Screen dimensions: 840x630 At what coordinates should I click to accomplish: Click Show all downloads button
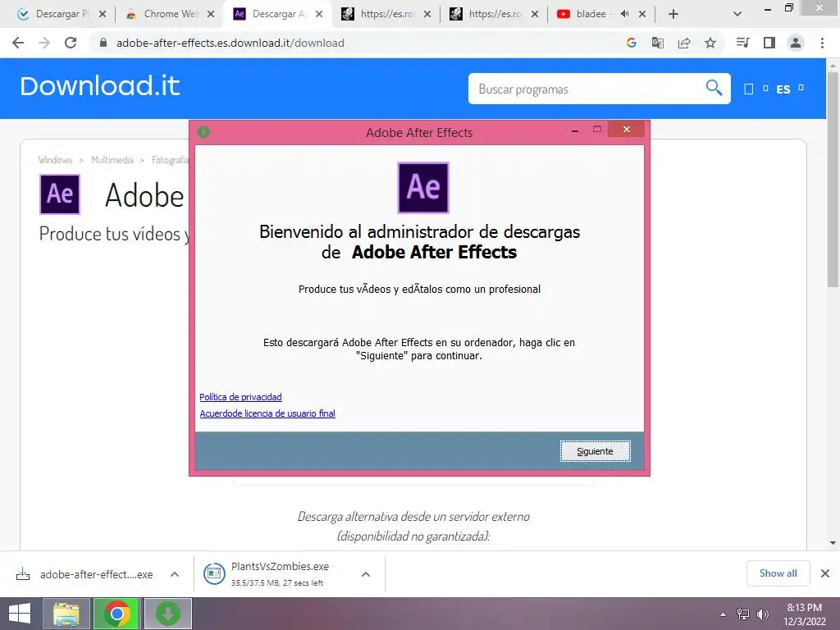[778, 573]
